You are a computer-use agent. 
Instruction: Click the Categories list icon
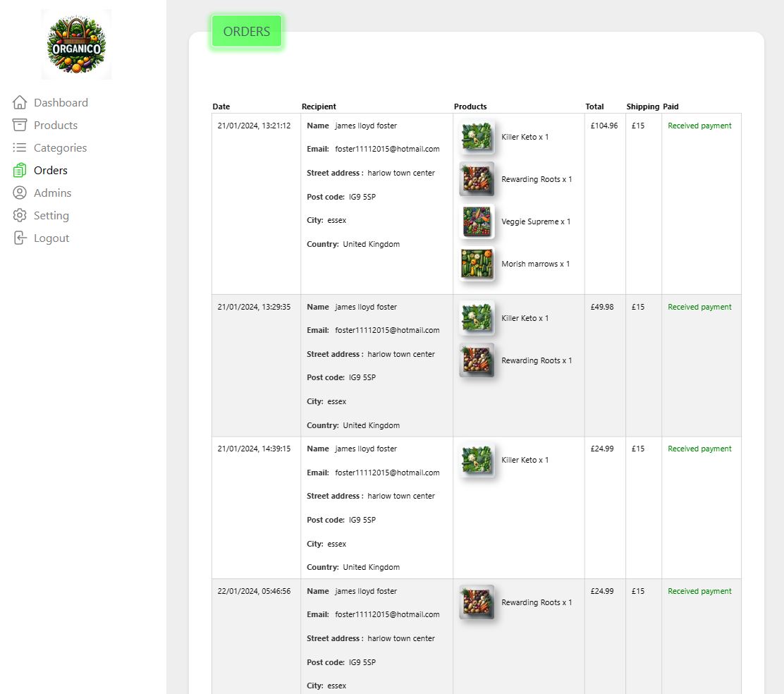(x=20, y=147)
